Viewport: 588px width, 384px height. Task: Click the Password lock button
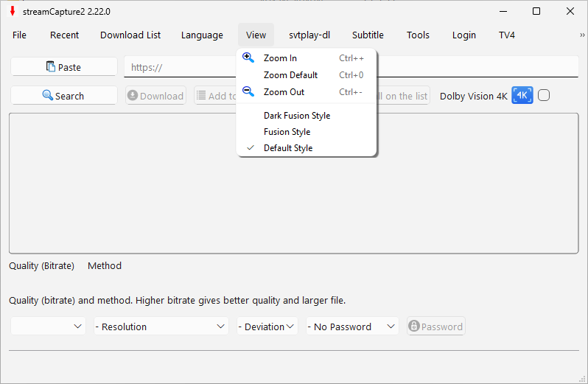436,327
